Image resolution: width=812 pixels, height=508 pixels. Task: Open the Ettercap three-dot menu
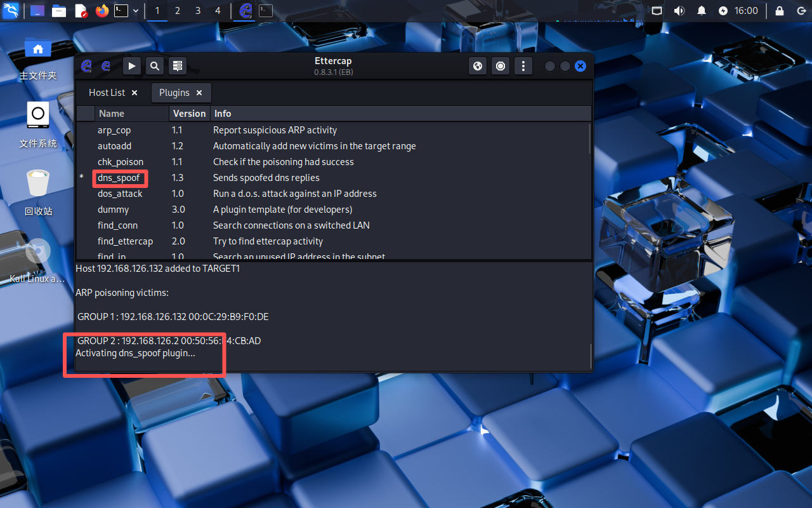tap(523, 65)
